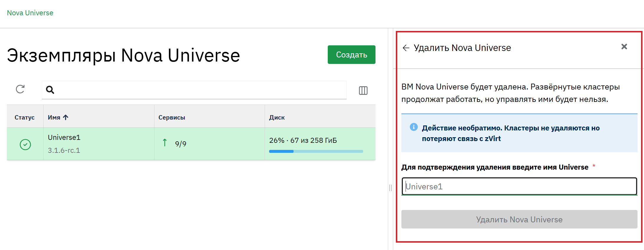Click the search magnifier icon
644x250 pixels.
pyautogui.click(x=50, y=90)
